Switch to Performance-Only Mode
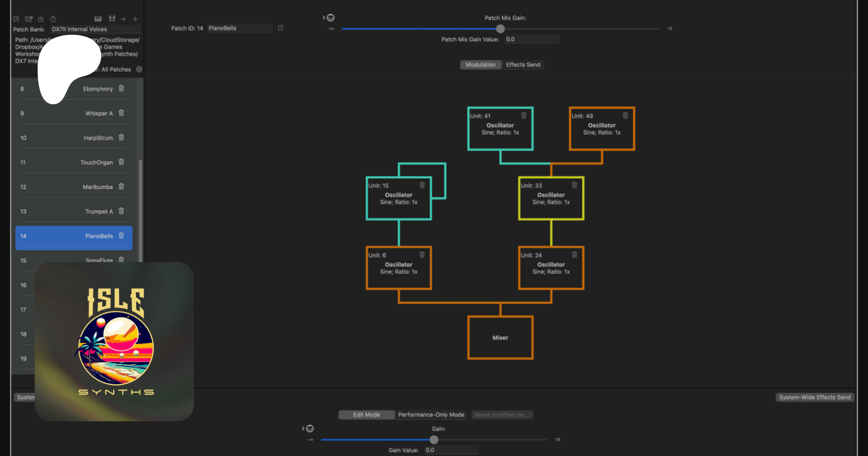The width and height of the screenshot is (868, 456). [x=431, y=415]
